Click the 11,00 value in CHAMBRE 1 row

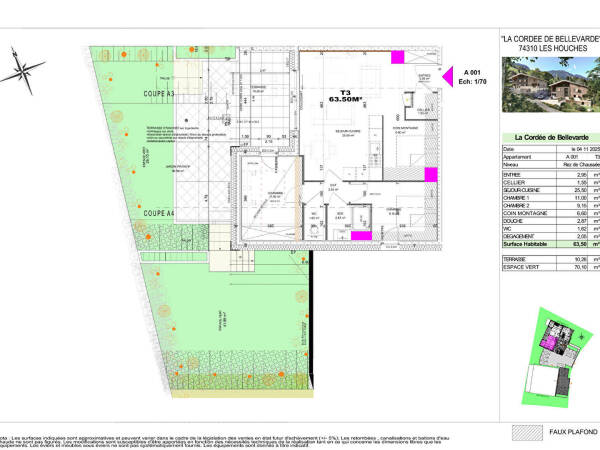pos(580,198)
